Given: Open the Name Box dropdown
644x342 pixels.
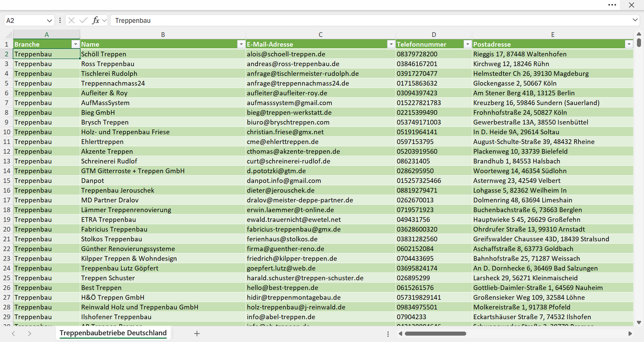Looking at the screenshot, I should tap(49, 21).
